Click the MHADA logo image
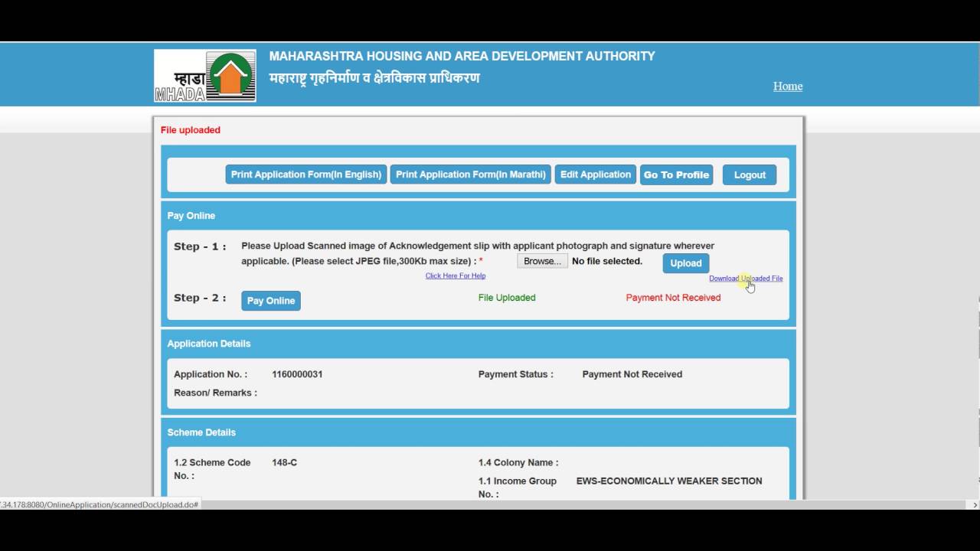Viewport: 980px width, 551px height. (205, 76)
